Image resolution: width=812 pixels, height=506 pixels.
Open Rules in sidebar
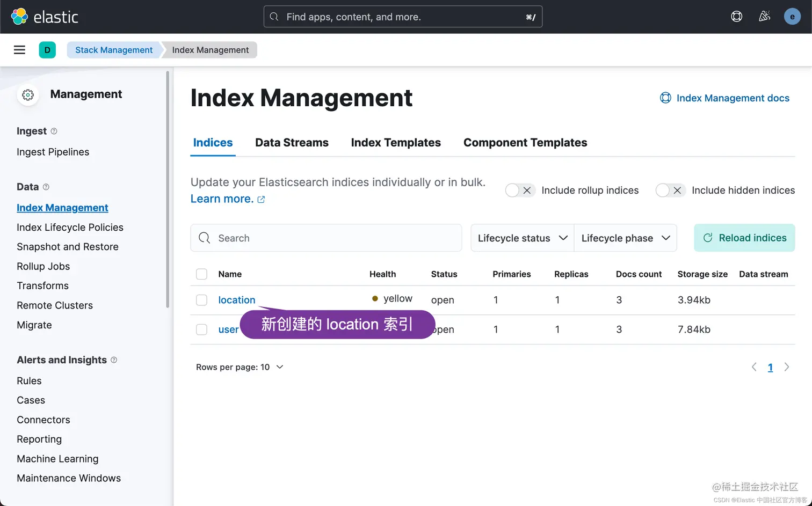pos(29,380)
